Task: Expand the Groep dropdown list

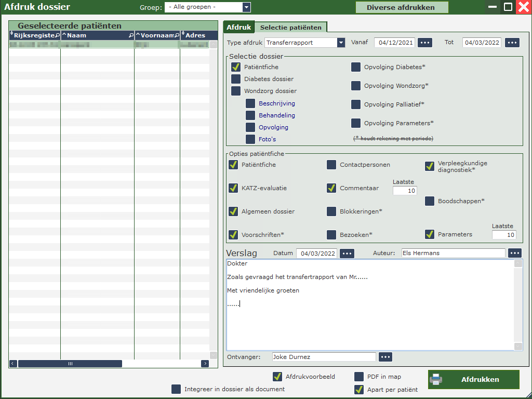Action: tap(246, 7)
